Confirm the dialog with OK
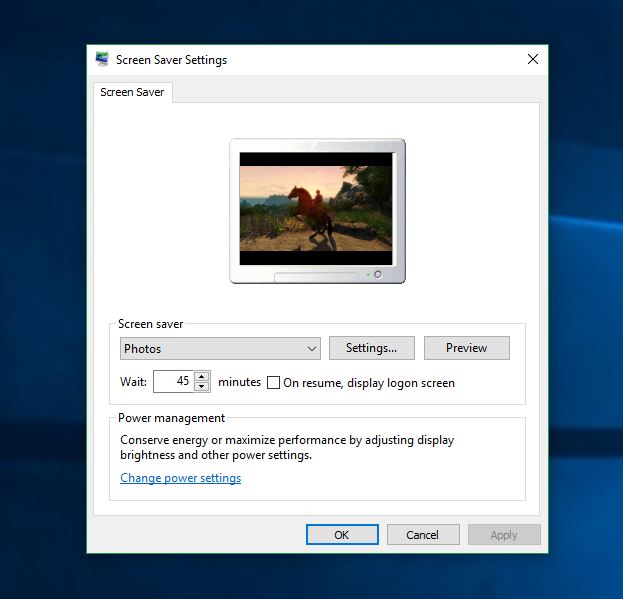The height and width of the screenshot is (599, 623). point(342,535)
